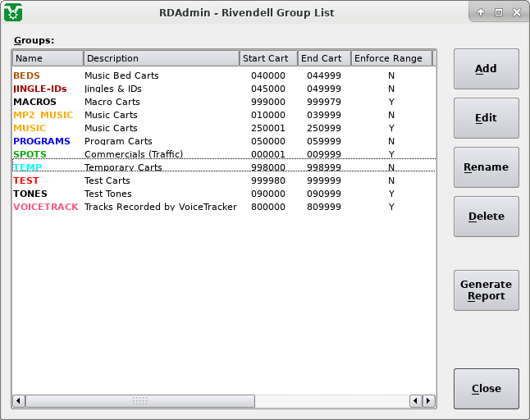Click the maximize window icon
This screenshot has height=420, width=530.
pos(498,12)
